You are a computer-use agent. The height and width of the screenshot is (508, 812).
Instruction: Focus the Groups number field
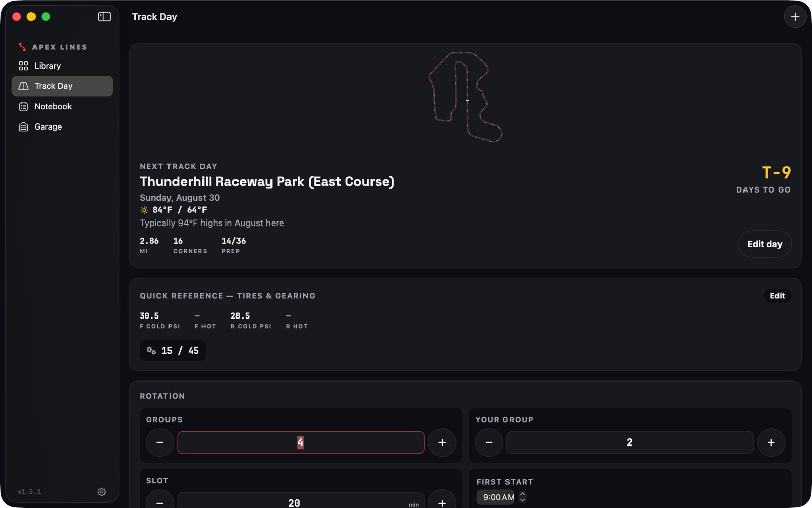(x=301, y=442)
